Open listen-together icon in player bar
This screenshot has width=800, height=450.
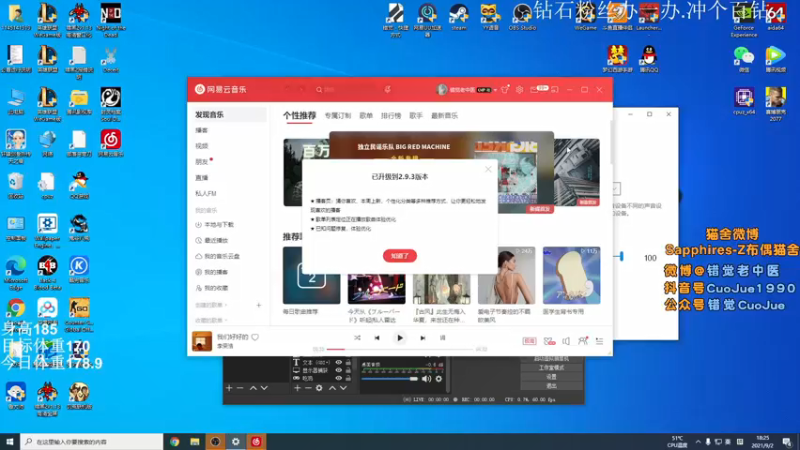[583, 341]
